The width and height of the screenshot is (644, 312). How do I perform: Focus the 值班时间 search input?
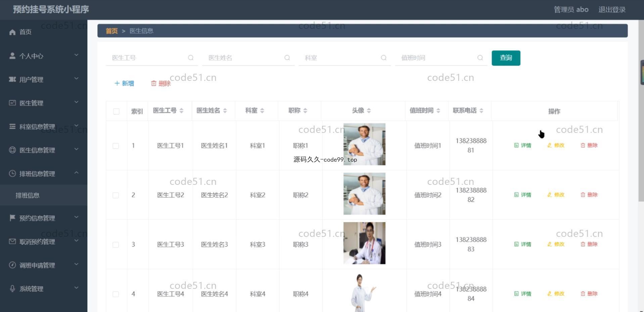441,58
